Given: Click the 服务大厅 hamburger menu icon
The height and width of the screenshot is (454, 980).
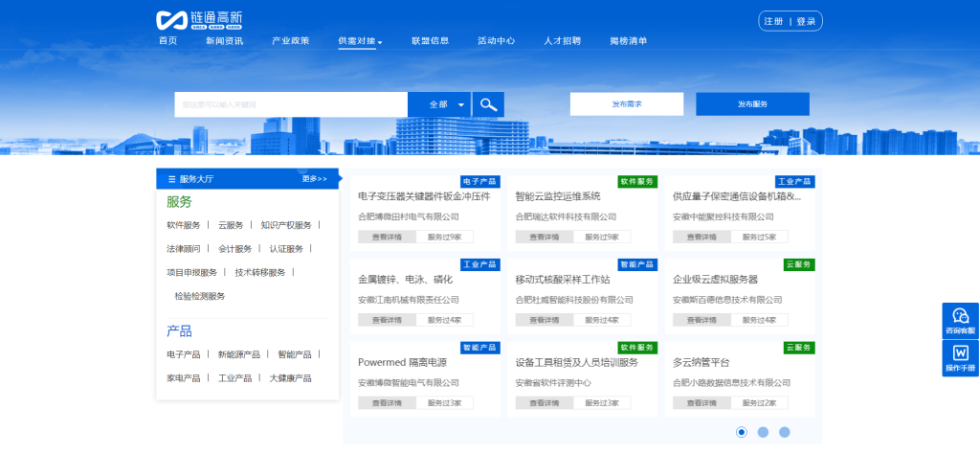Looking at the screenshot, I should point(171,179).
